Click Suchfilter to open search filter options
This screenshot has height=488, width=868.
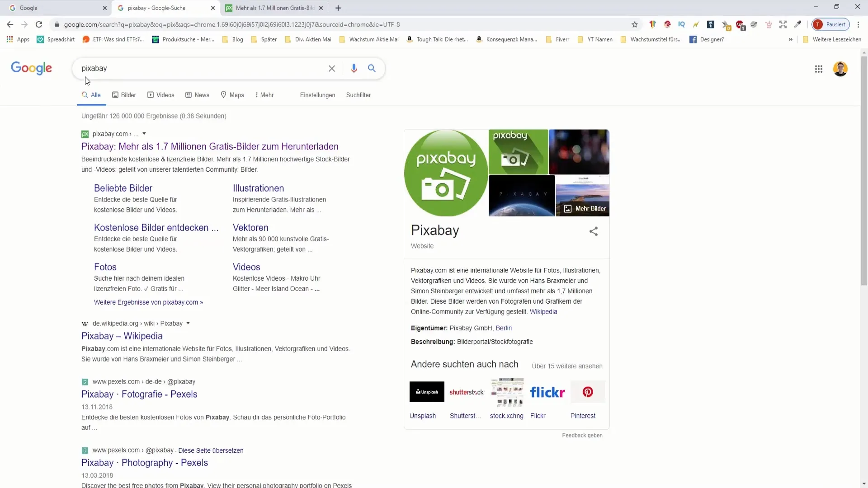point(359,95)
